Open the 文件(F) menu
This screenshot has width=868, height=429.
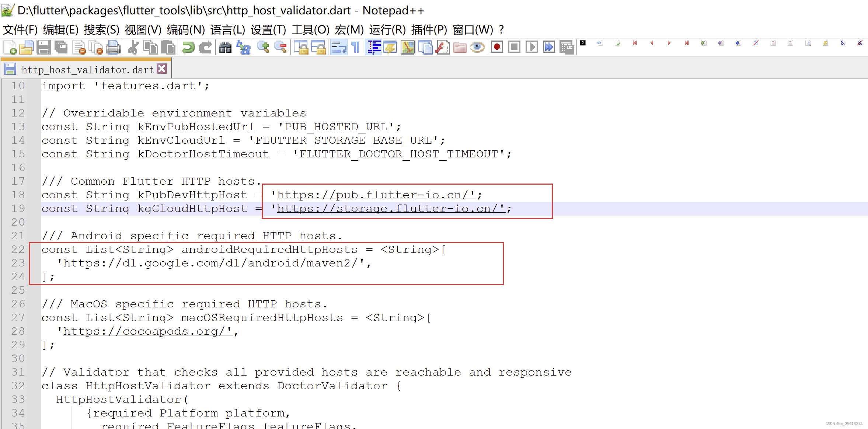coord(20,29)
